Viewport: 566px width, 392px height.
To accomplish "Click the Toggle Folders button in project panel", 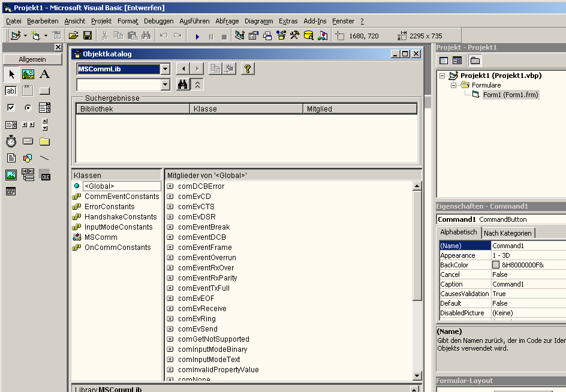I will (475, 61).
